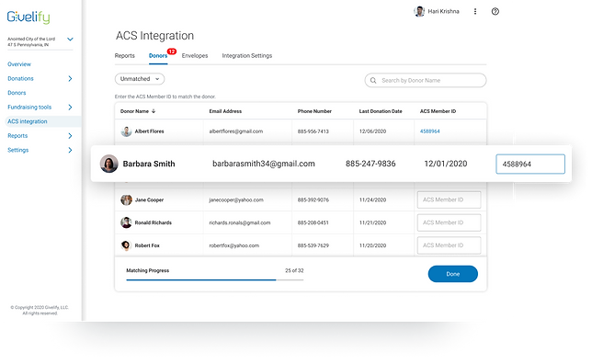Expand the Reports sidebar chevron
Viewport: 592px width, 364px height.
click(x=70, y=135)
